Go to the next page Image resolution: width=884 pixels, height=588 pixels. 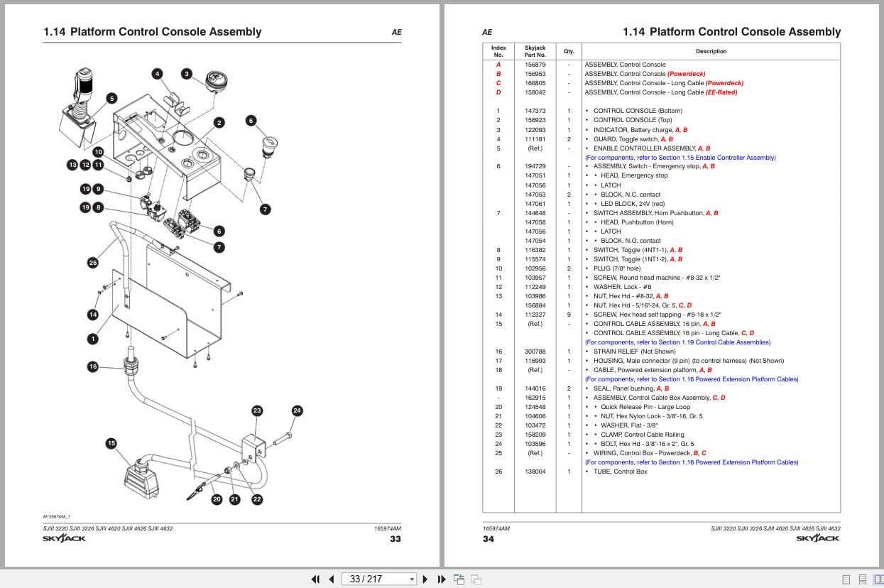coord(425,579)
